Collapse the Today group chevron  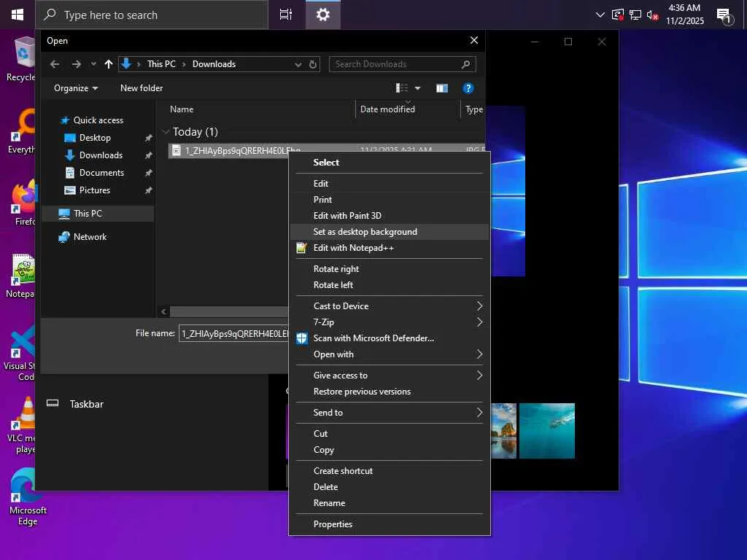coord(166,132)
